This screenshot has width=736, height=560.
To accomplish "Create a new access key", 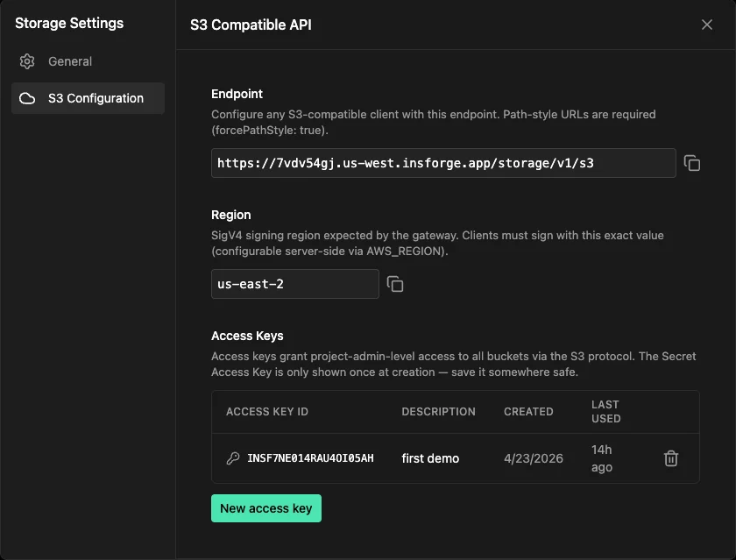I will [x=265, y=507].
